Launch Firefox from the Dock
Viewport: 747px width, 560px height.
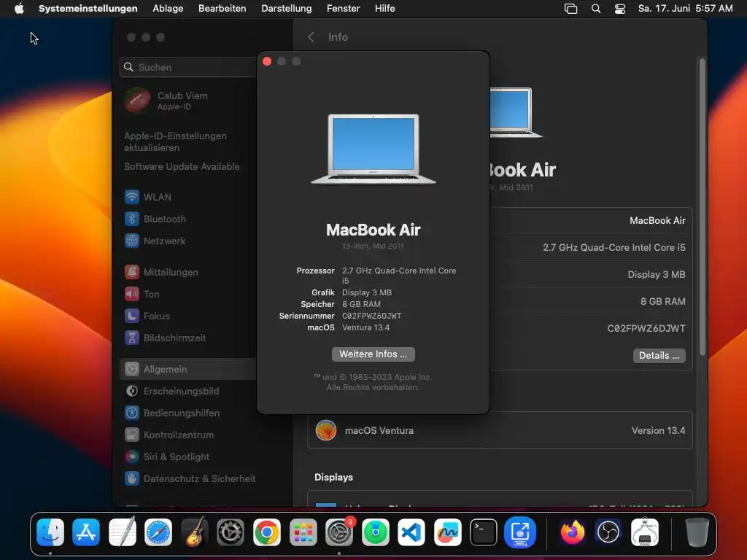pyautogui.click(x=572, y=532)
